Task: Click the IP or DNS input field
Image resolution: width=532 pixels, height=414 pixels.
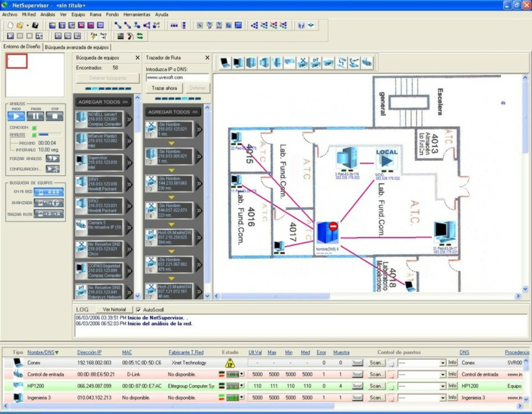Action: pos(177,78)
